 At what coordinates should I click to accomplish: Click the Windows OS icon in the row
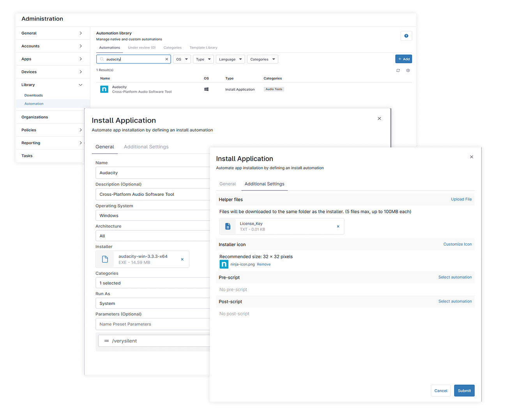[206, 89]
